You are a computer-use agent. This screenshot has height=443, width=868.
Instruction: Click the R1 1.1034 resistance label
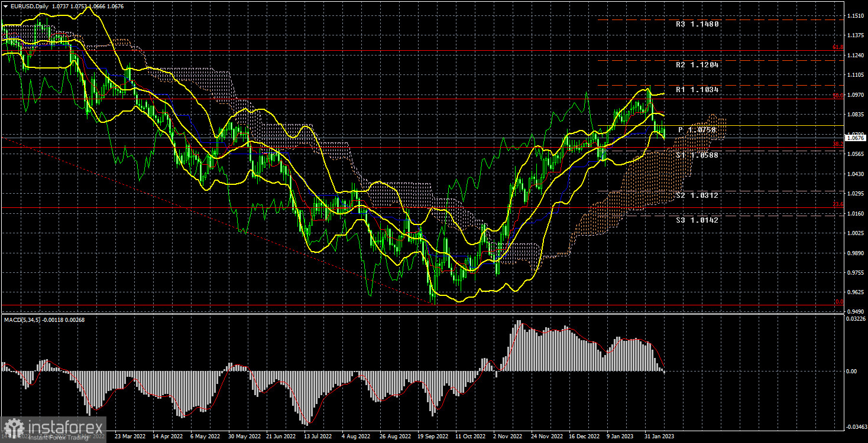(x=698, y=90)
